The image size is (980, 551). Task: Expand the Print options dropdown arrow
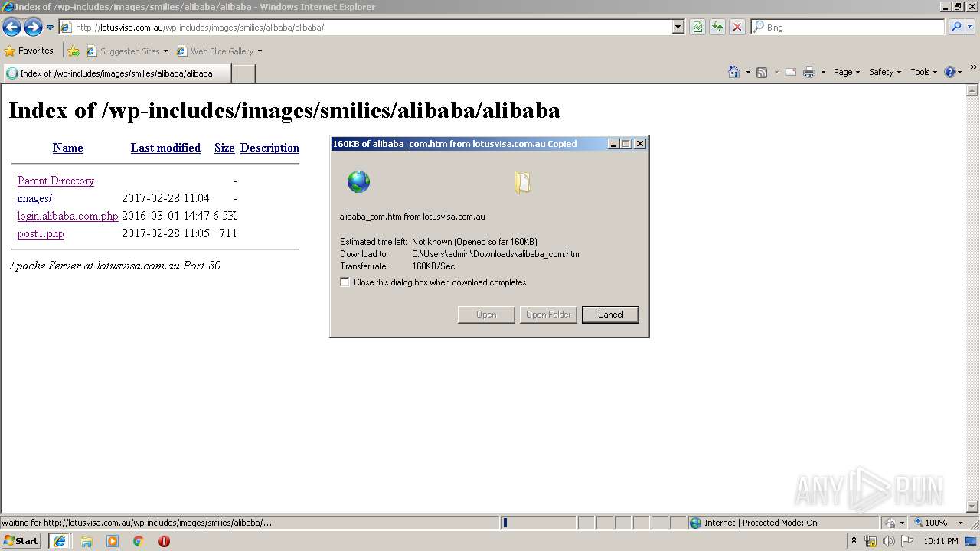pyautogui.click(x=823, y=72)
